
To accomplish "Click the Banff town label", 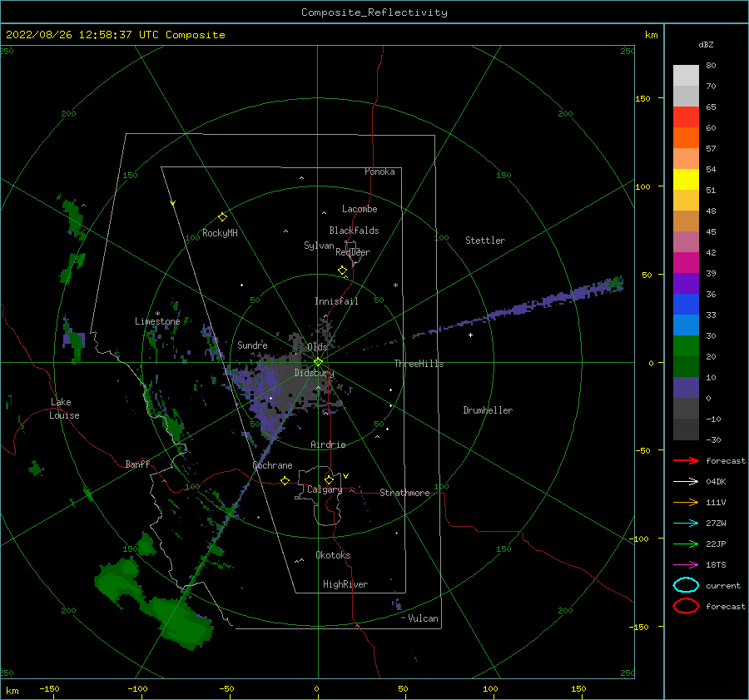I will pyautogui.click(x=137, y=464).
